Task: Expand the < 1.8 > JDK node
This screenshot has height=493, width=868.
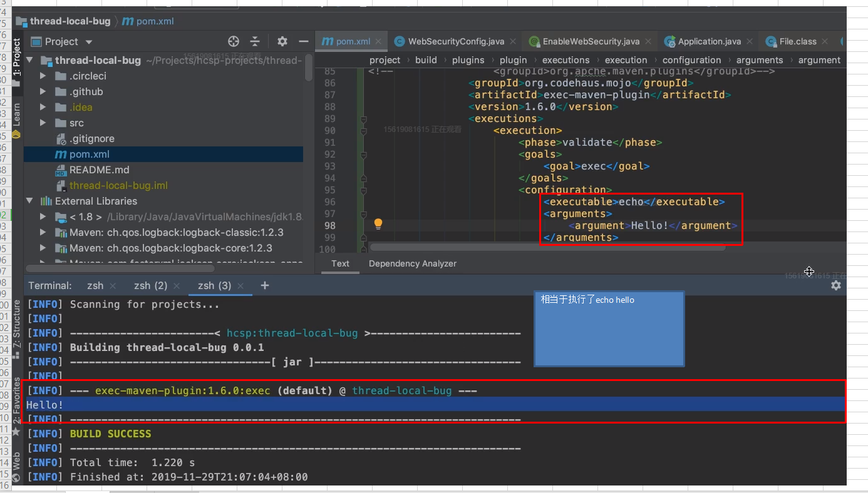Action: pos(43,216)
